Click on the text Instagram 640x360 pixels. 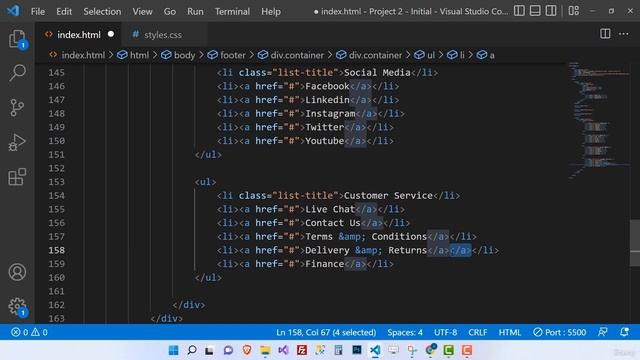tap(330, 113)
